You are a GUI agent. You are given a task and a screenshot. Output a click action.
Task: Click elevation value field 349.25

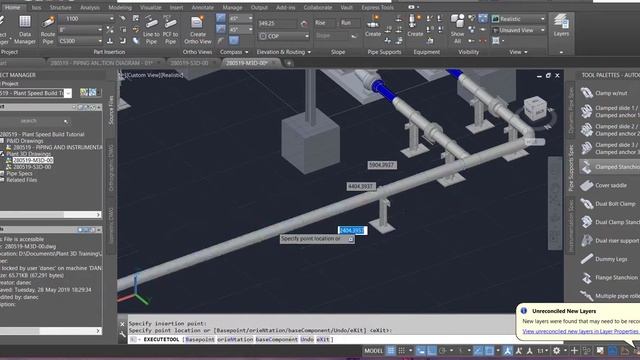278,24
